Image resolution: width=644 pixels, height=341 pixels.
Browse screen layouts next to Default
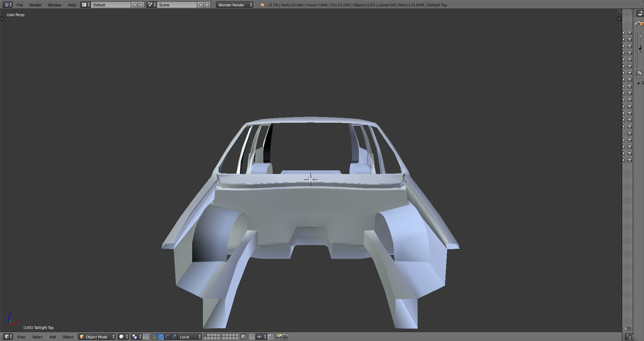tap(86, 5)
